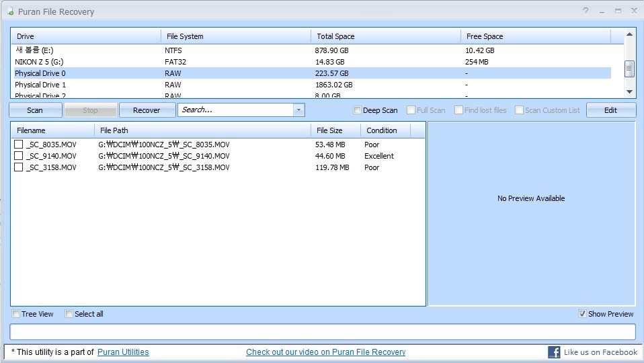Viewport: 644px width, 363px height.
Task: Click the Stop button
Action: click(x=90, y=110)
